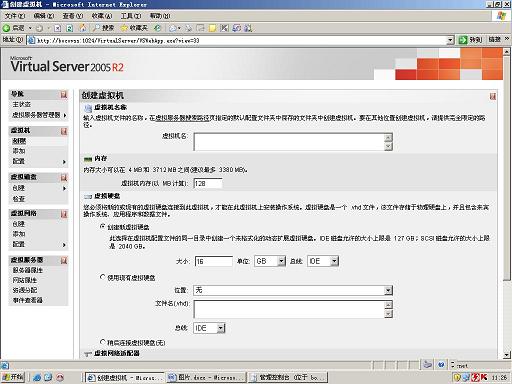
Task: Click the Home icon in toolbar
Action: pyautogui.click(x=82, y=28)
